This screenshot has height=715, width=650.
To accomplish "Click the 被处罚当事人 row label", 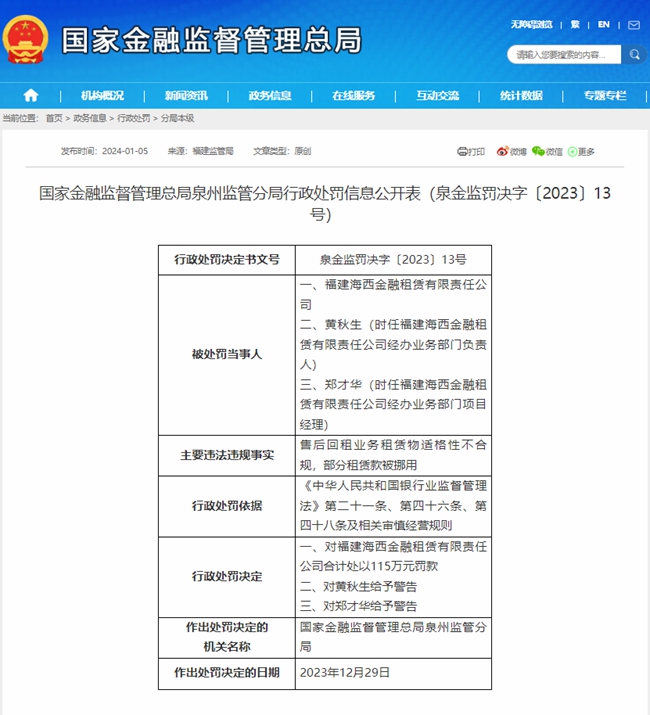I will 227,354.
